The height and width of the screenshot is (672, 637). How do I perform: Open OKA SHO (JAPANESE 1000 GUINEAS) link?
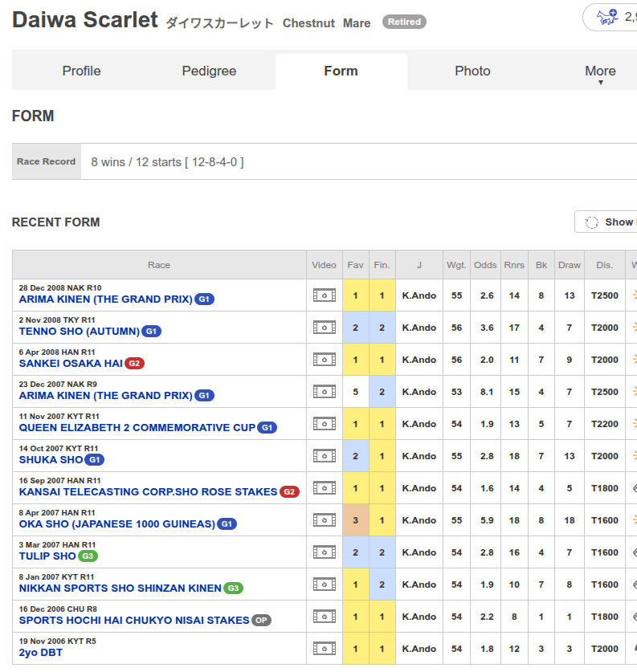(x=117, y=524)
